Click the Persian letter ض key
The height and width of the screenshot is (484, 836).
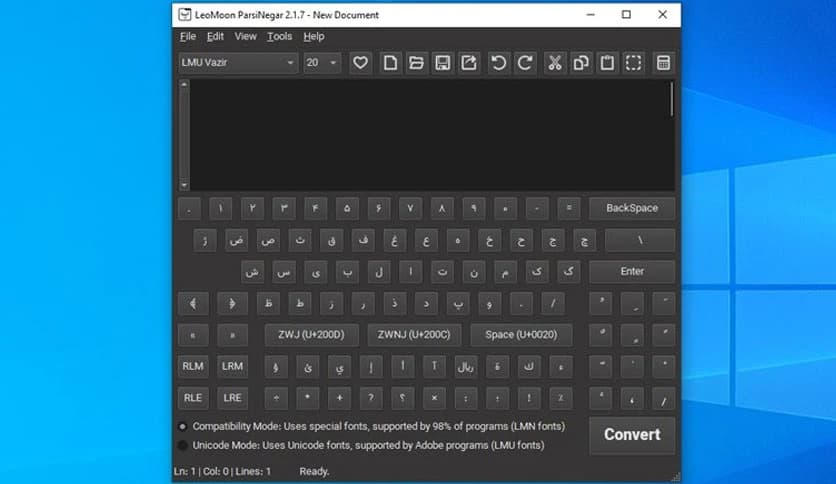237,240
